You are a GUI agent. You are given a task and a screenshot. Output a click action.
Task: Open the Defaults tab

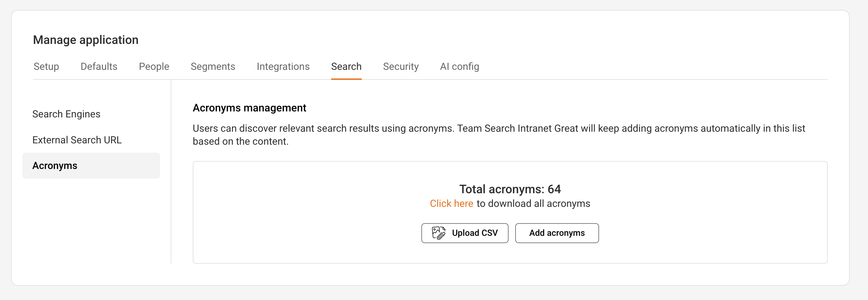coord(99,66)
